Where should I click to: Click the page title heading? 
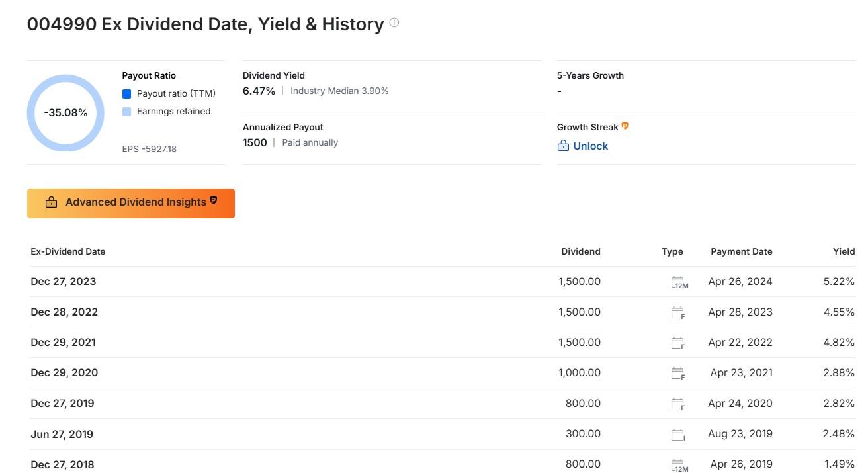click(x=205, y=24)
